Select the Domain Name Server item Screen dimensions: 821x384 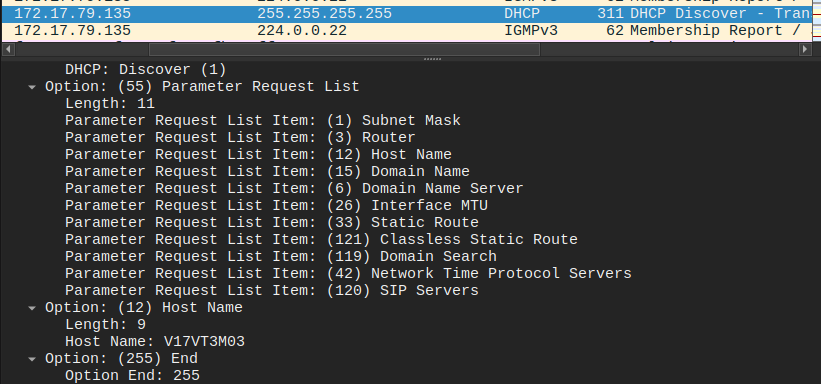click(294, 189)
